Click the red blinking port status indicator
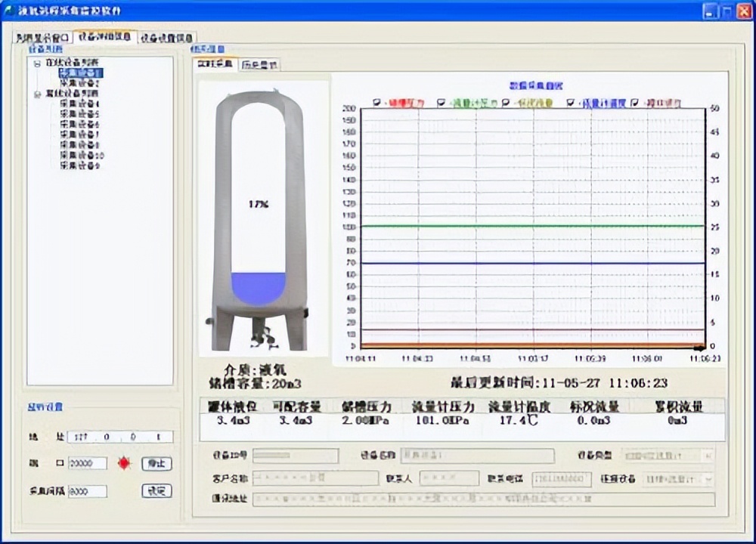This screenshot has height=544, width=756. pos(123,463)
